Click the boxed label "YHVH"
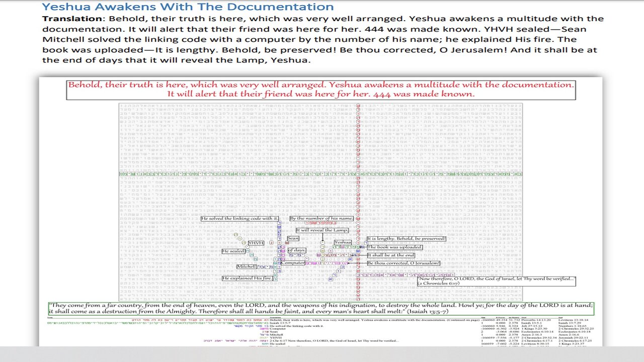Image resolution: width=644 pixels, height=362 pixels. click(256, 243)
